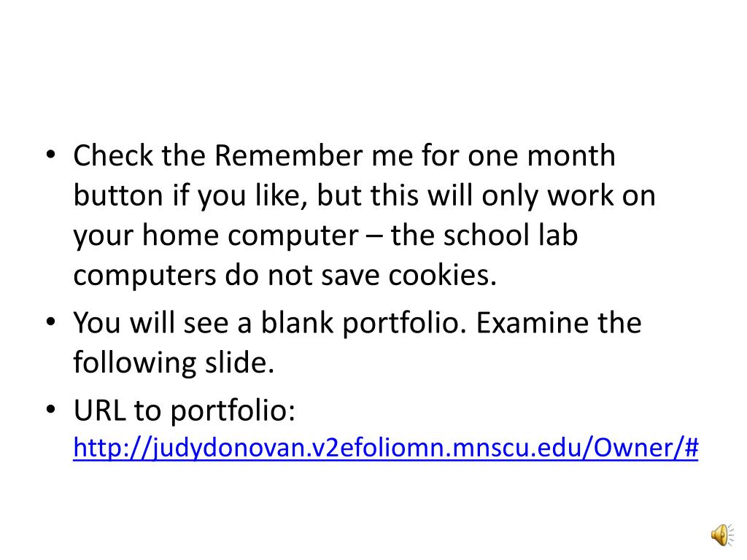The width and height of the screenshot is (747, 560).
Task: Click the text 'URL to portfolio:'
Action: tap(185, 410)
